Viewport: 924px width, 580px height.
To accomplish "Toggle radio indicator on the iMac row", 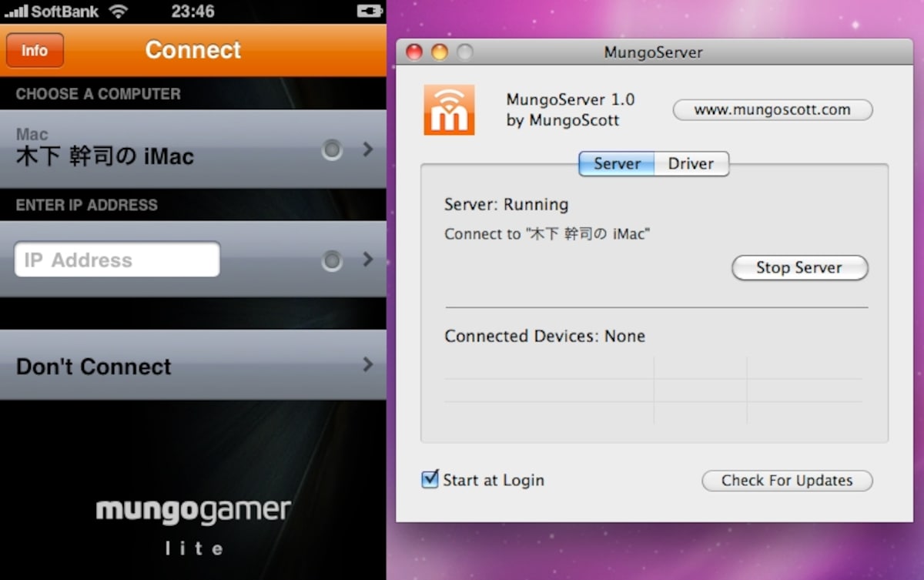I will 332,150.
